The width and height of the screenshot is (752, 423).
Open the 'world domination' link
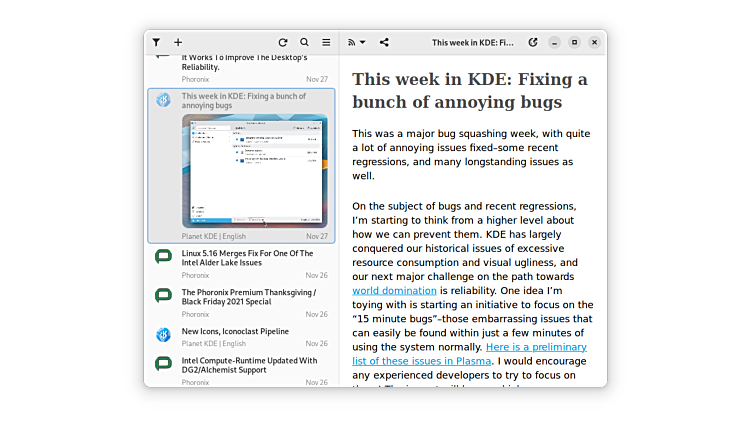point(394,291)
